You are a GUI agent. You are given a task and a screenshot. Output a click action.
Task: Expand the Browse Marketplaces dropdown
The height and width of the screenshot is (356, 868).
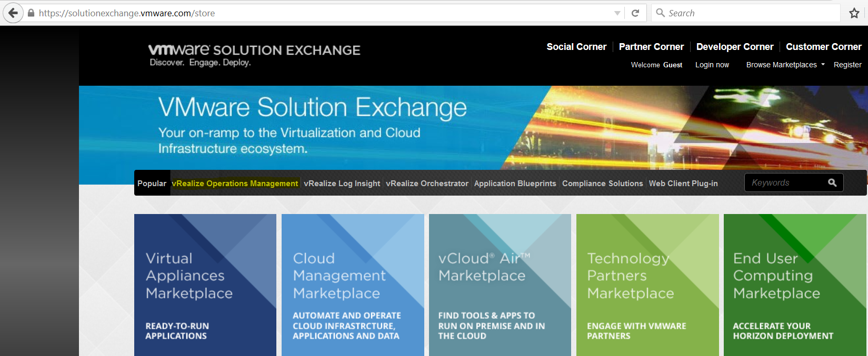point(785,65)
